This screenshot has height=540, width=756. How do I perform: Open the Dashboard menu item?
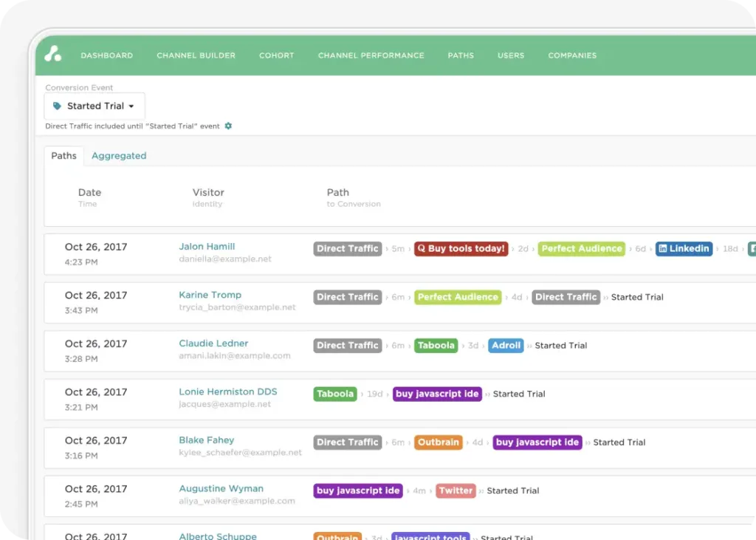point(107,55)
